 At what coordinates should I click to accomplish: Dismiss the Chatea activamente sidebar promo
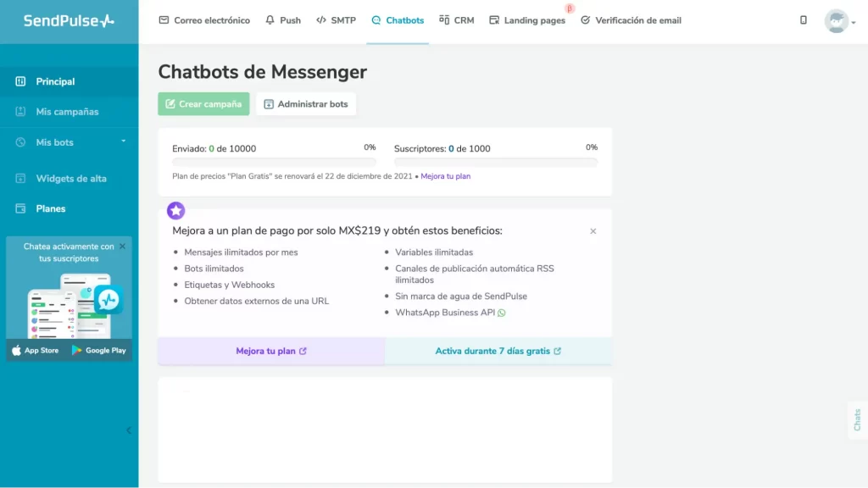122,247
